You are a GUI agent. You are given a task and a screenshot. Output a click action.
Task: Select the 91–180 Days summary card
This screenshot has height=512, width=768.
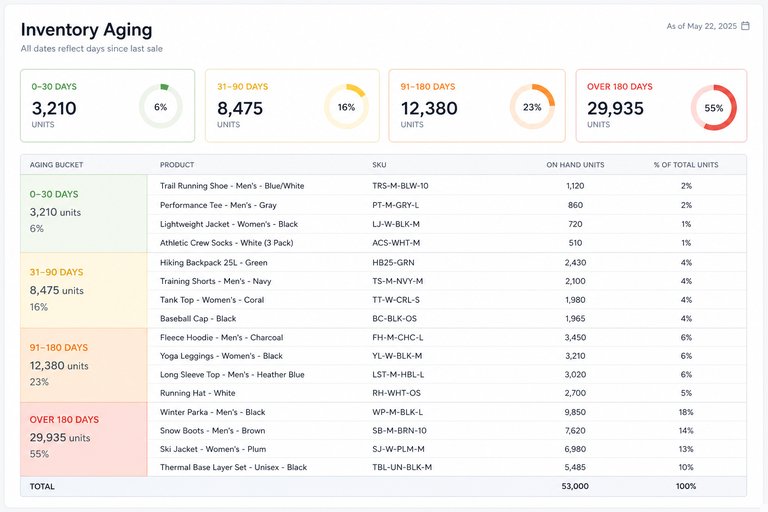[477, 106]
